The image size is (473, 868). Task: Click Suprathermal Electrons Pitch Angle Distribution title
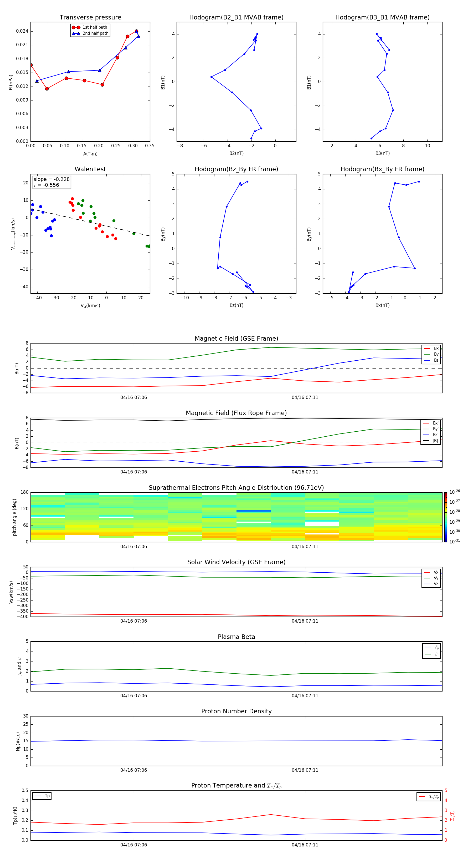pyautogui.click(x=236, y=488)
